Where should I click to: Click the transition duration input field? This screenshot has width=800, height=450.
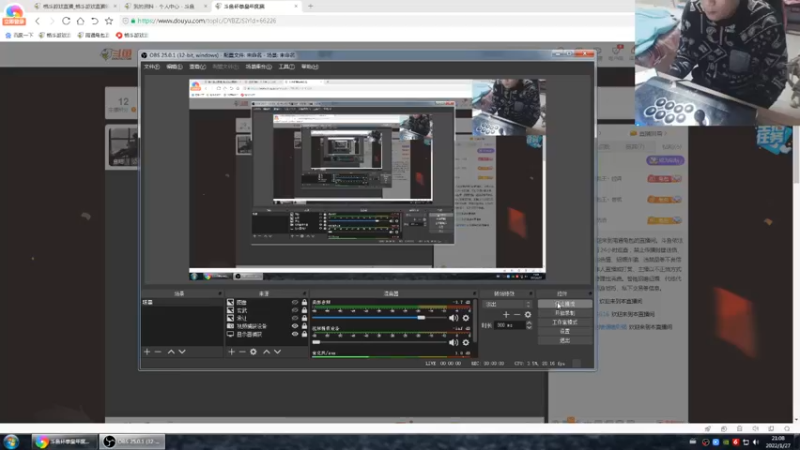(510, 325)
